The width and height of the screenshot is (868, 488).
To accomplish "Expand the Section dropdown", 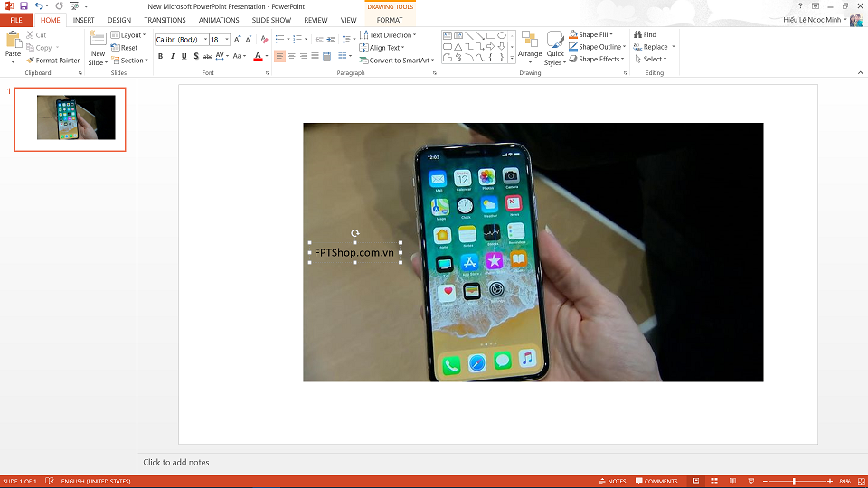I will coord(129,61).
